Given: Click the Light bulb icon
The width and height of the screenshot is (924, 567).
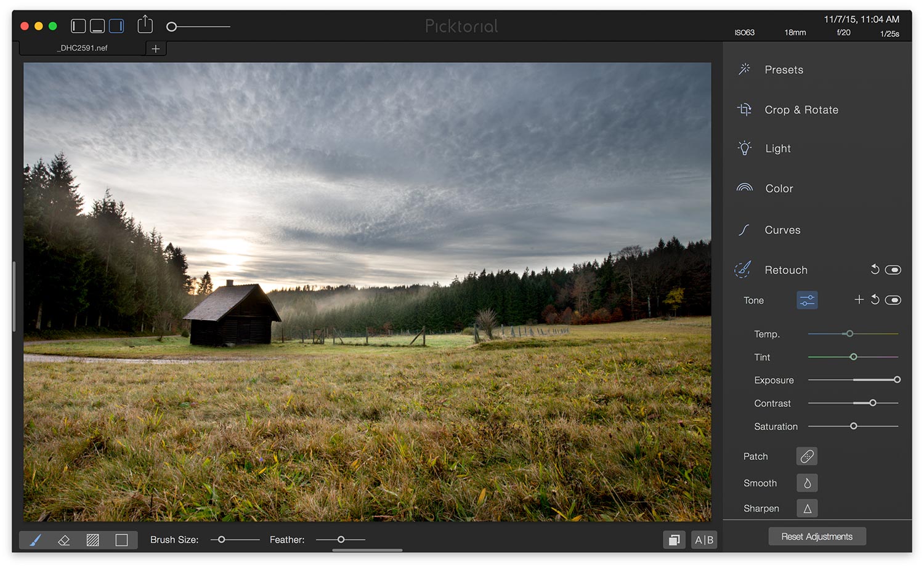Looking at the screenshot, I should [745, 148].
